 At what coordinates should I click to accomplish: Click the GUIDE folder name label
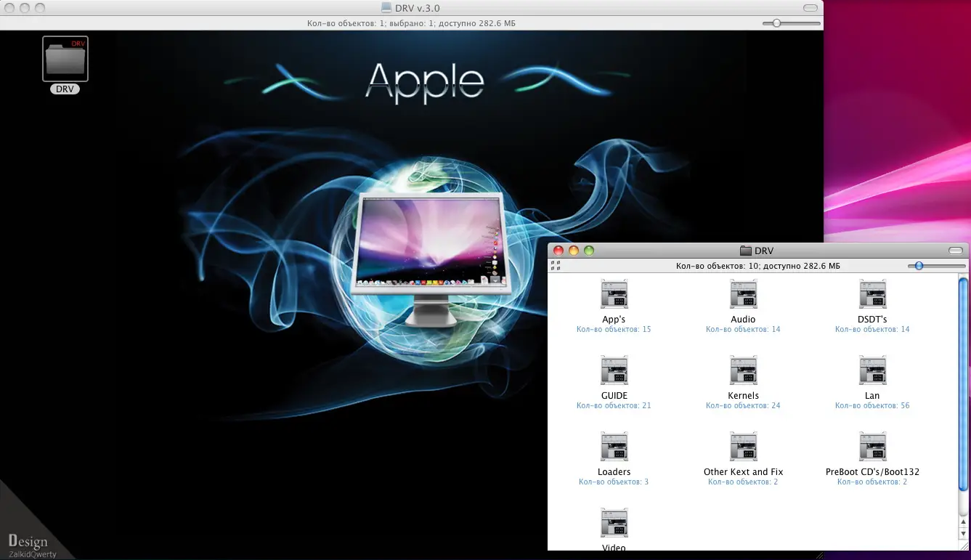coord(614,396)
